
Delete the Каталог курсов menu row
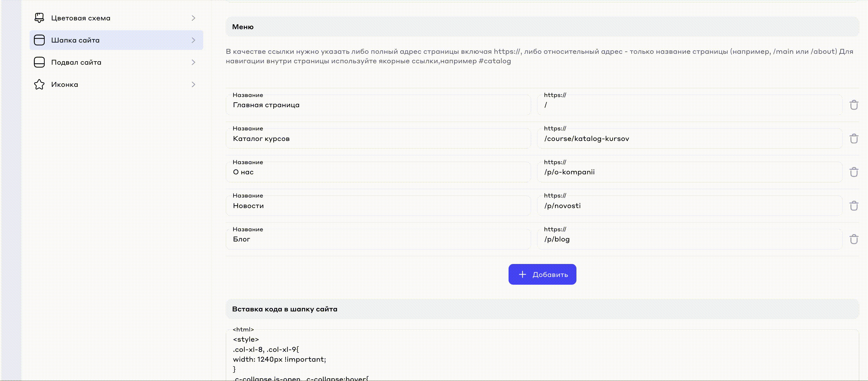tap(854, 138)
